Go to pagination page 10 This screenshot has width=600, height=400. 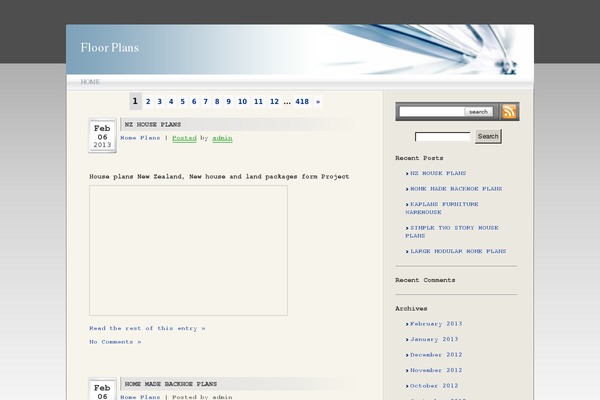[242, 101]
